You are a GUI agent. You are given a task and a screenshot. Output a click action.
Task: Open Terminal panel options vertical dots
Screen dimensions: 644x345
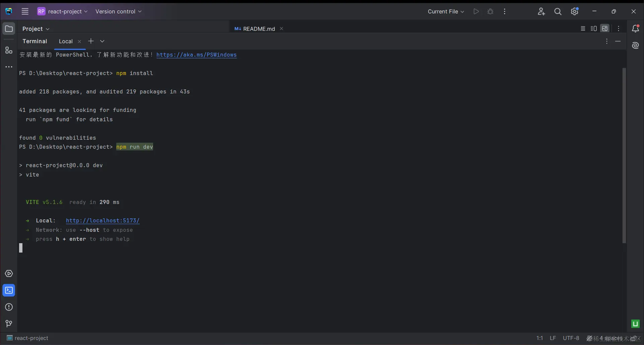[607, 41]
